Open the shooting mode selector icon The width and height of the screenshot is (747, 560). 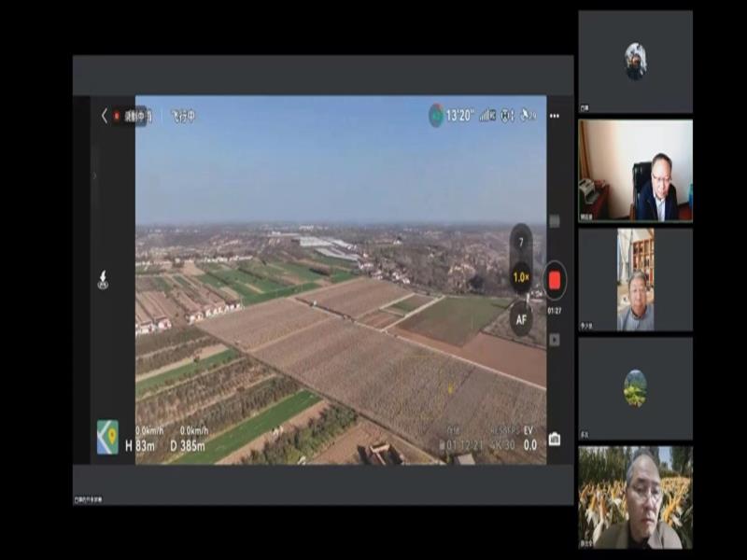[x=555, y=221]
